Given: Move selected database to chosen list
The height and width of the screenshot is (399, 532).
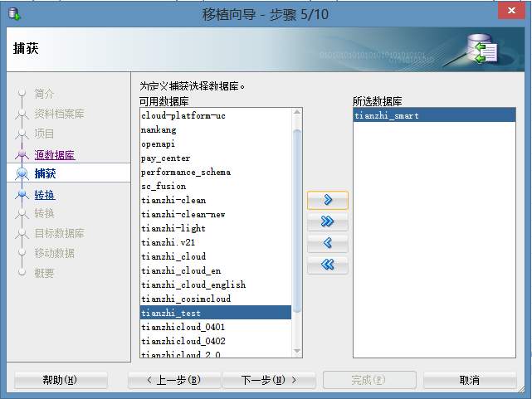Looking at the screenshot, I should 327,200.
